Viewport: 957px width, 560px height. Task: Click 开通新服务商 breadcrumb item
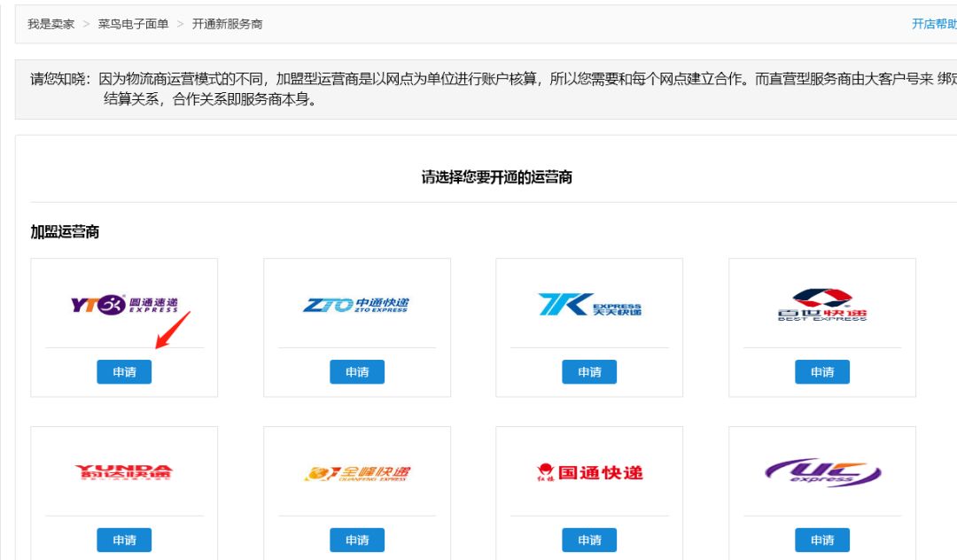click(227, 24)
